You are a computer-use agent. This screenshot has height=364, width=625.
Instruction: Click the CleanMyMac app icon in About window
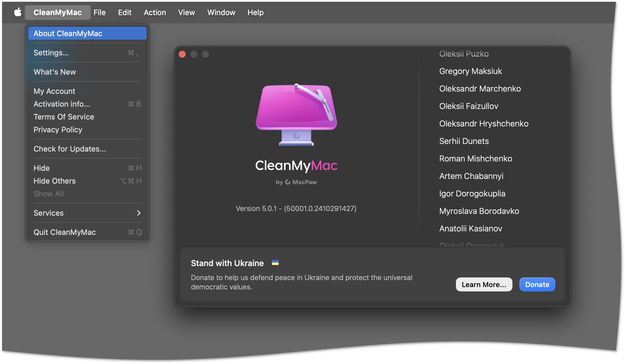(296, 115)
